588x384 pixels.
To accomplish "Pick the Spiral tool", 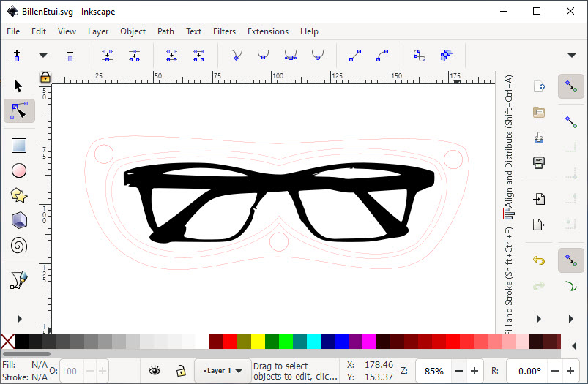I will (19, 245).
